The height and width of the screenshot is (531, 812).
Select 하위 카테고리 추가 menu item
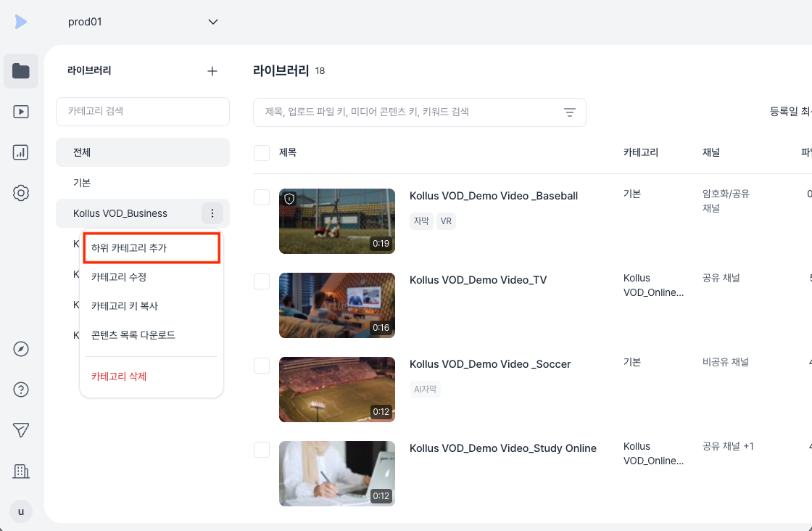point(152,248)
